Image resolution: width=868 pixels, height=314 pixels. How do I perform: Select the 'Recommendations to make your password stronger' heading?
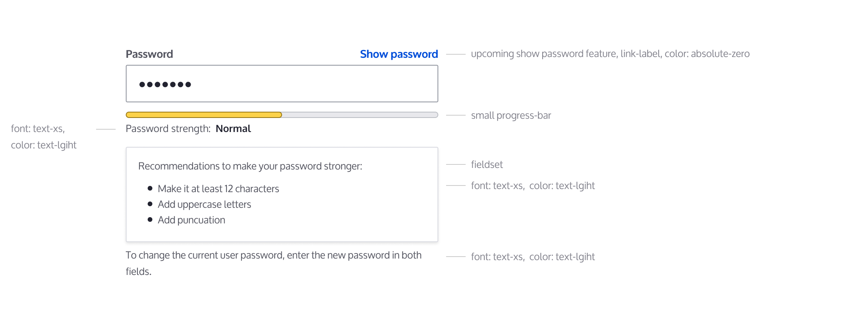pyautogui.click(x=250, y=165)
